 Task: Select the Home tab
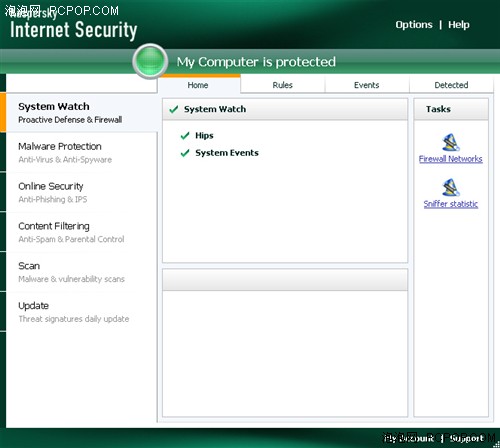pos(198,85)
